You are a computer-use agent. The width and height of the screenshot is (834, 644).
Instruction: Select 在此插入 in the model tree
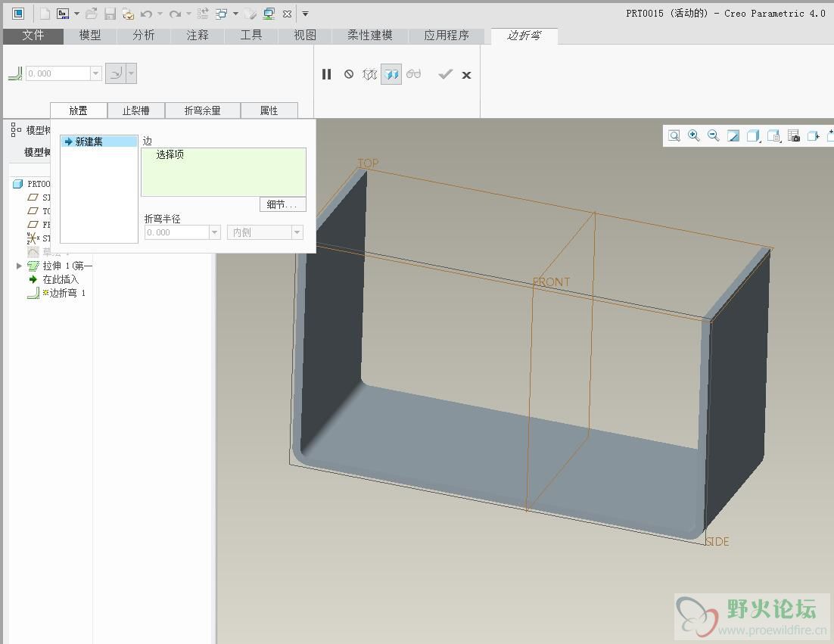54,279
